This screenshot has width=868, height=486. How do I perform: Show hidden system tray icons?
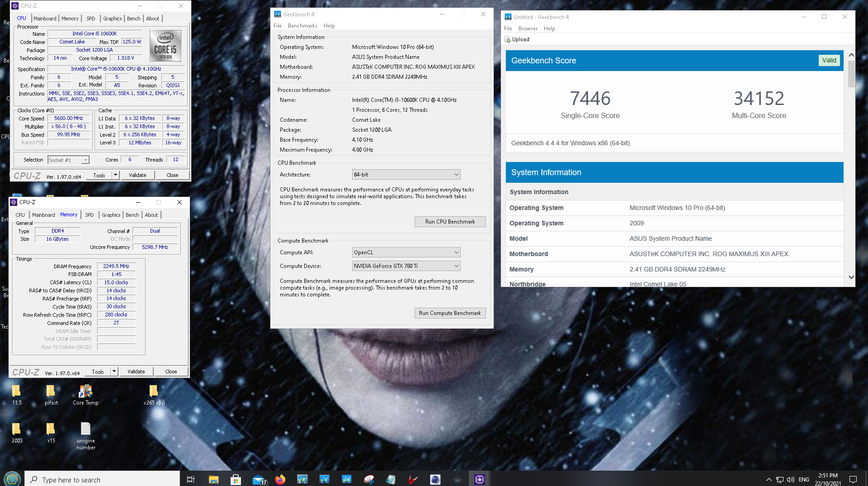point(769,480)
